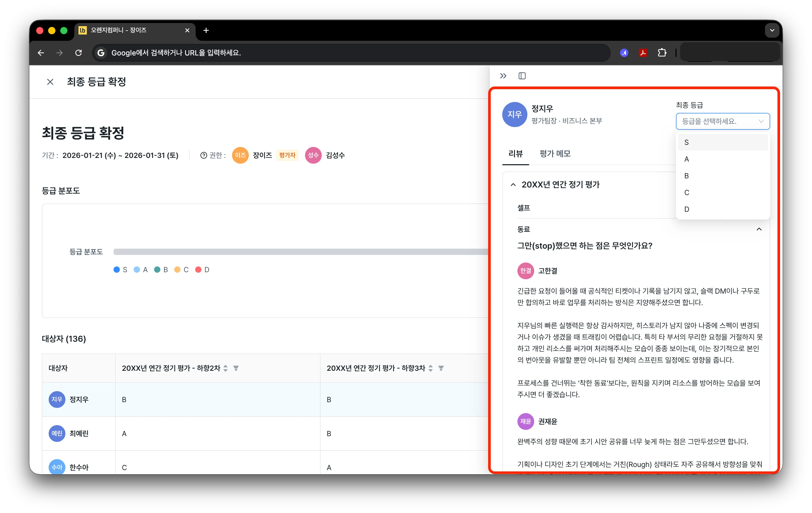The image size is (812, 513).
Task: Select the 최예린 row in table
Action: coord(265,434)
